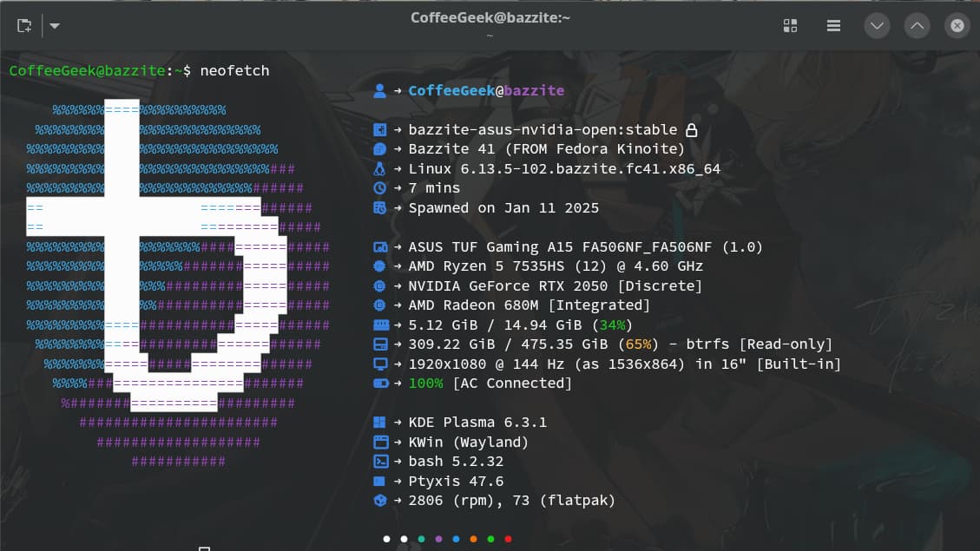Screen dimensions: 980x551
Task: Click the disk icon beside 309.22 GiB
Action: [380, 344]
